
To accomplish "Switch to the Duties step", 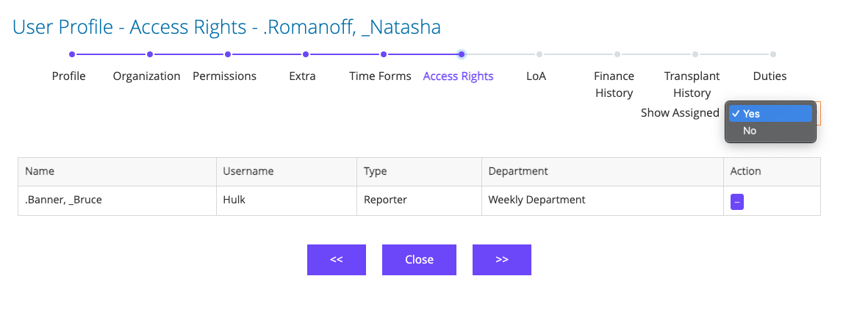I will (770, 76).
